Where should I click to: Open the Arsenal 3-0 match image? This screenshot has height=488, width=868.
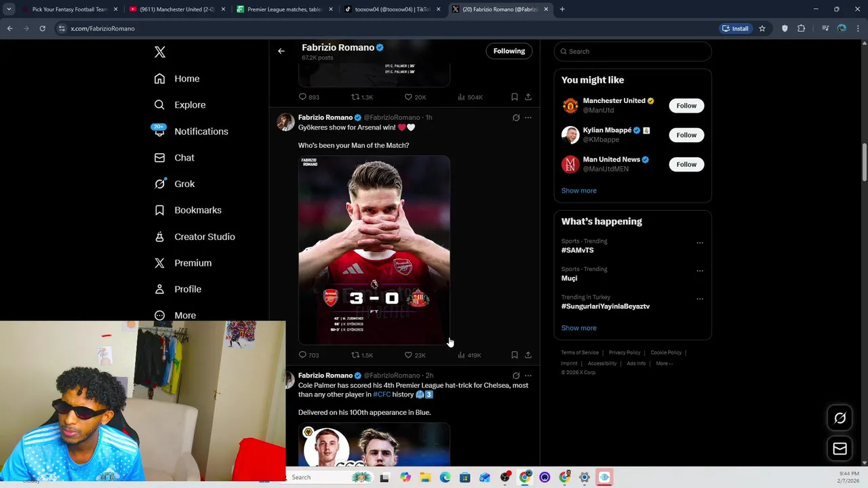374,250
